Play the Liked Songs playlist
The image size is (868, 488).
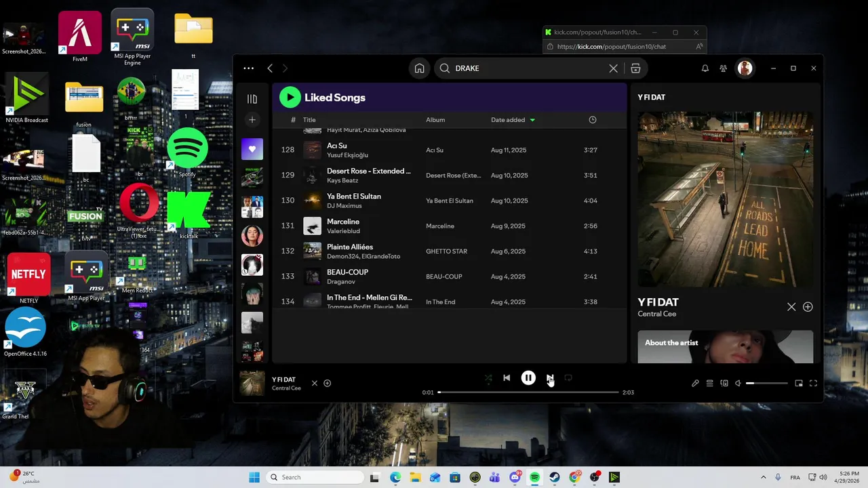(290, 97)
